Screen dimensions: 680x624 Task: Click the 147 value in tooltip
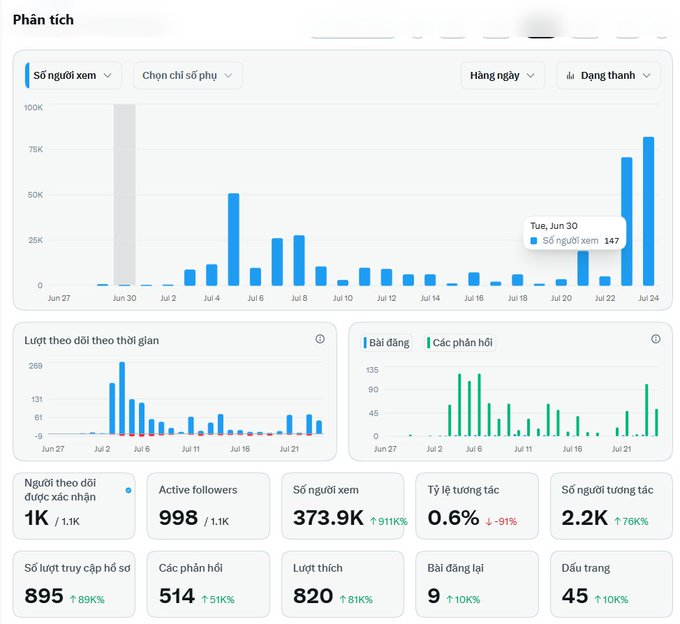[611, 241]
